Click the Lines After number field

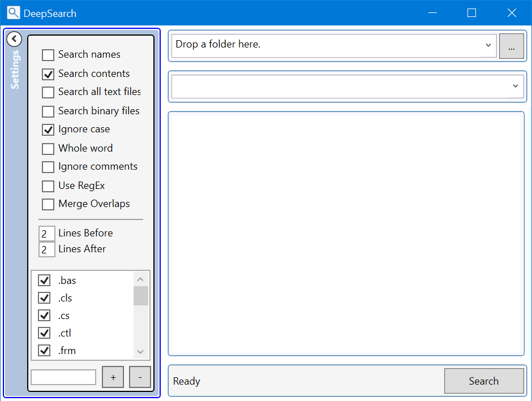pos(47,249)
